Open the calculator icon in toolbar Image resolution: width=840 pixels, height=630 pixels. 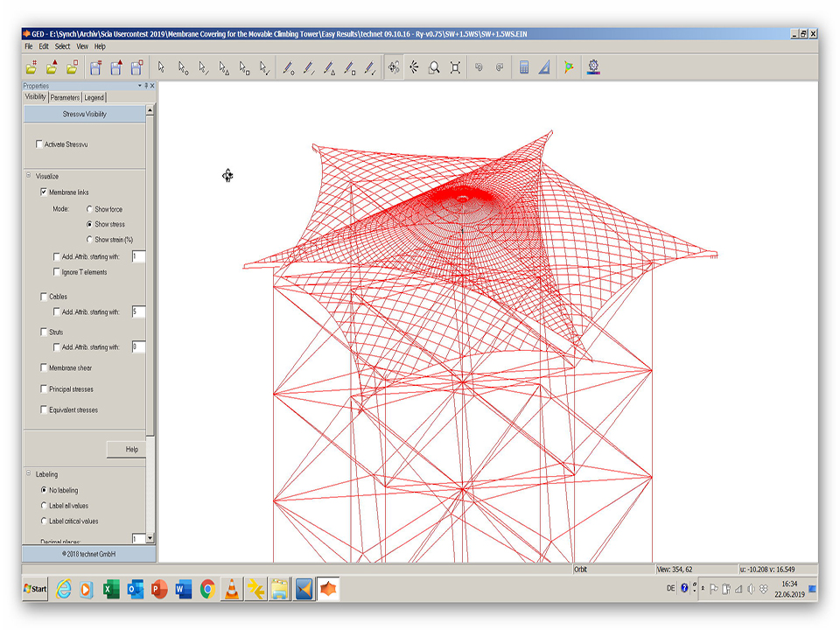tap(524, 67)
